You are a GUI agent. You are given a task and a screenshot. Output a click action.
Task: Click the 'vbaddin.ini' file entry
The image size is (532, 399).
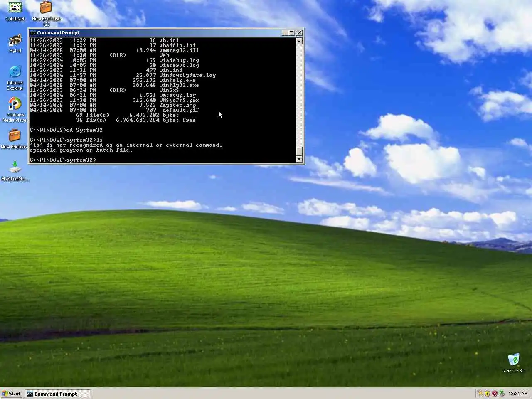pos(177,45)
